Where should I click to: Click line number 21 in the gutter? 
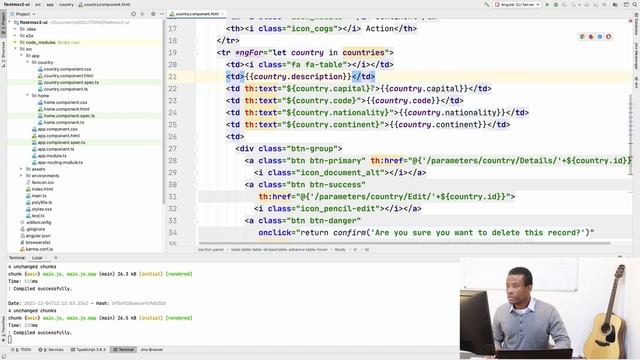click(172, 77)
